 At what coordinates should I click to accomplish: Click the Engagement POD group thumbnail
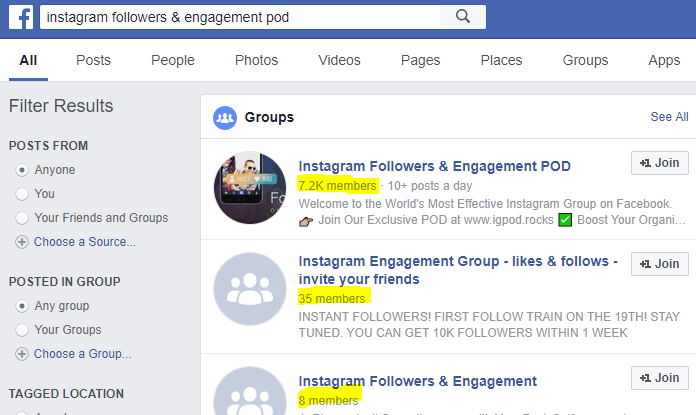click(x=250, y=187)
